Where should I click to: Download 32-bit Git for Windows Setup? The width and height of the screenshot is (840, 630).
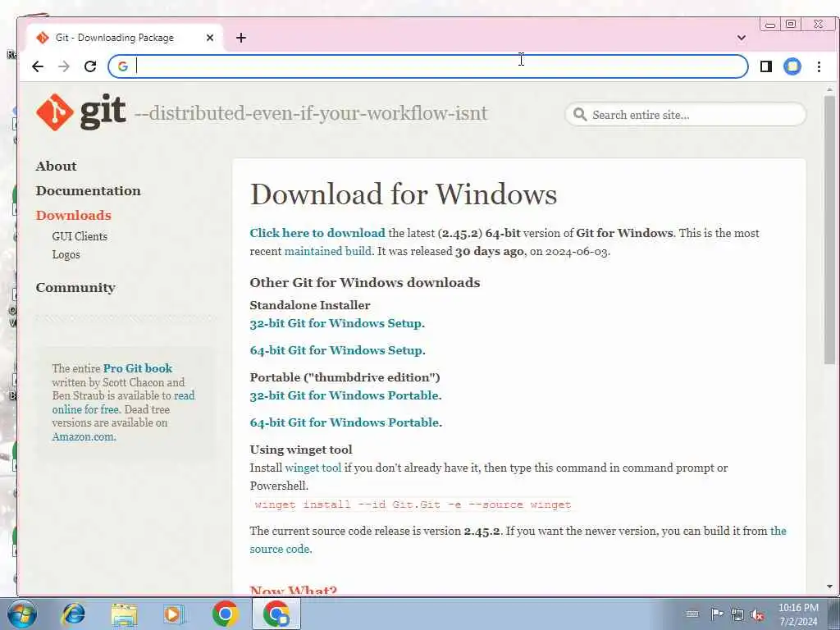pos(336,323)
